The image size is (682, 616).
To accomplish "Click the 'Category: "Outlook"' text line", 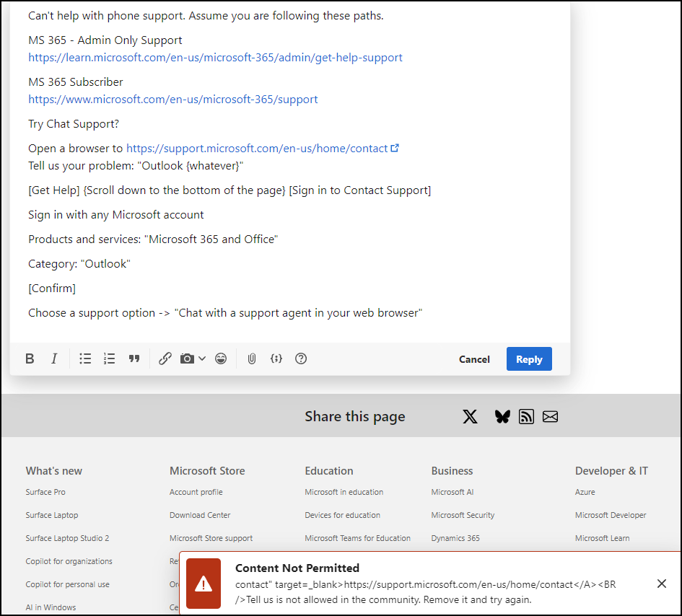I will coord(79,264).
